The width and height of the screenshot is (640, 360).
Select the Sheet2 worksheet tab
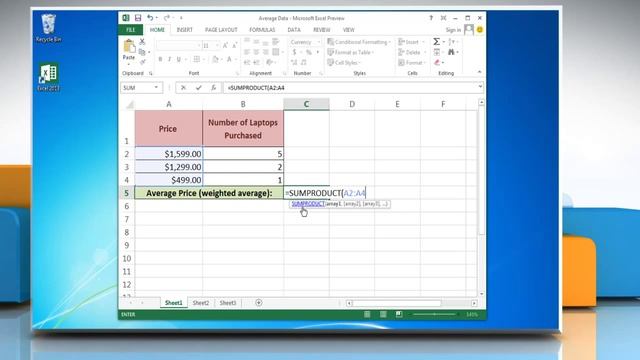click(x=201, y=303)
